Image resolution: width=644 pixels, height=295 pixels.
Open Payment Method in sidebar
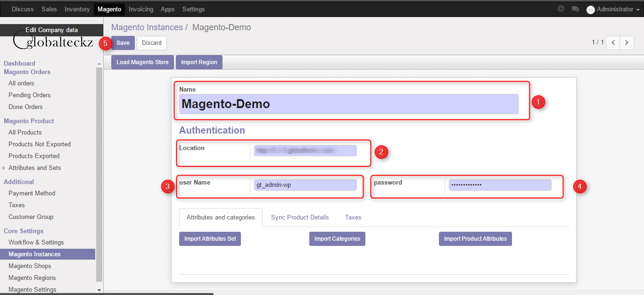click(x=32, y=194)
